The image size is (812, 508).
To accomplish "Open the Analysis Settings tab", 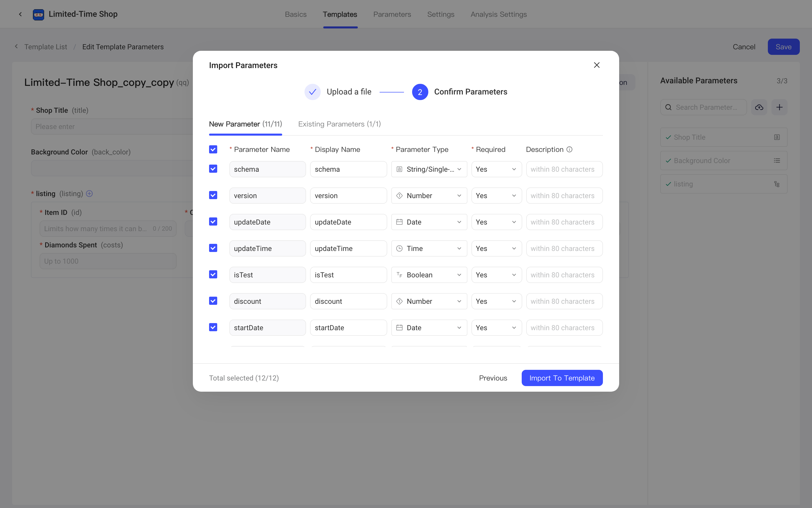I will click(x=498, y=14).
